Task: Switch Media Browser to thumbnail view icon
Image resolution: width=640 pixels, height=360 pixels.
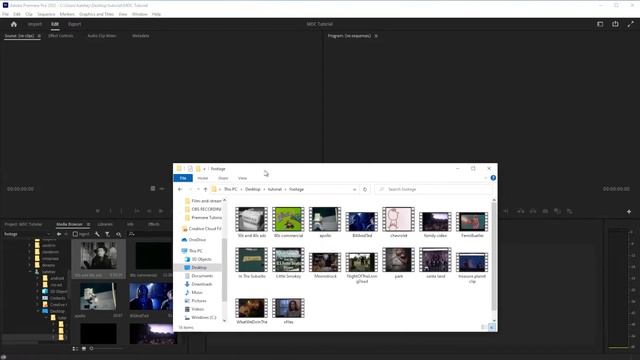Action: coord(84,349)
